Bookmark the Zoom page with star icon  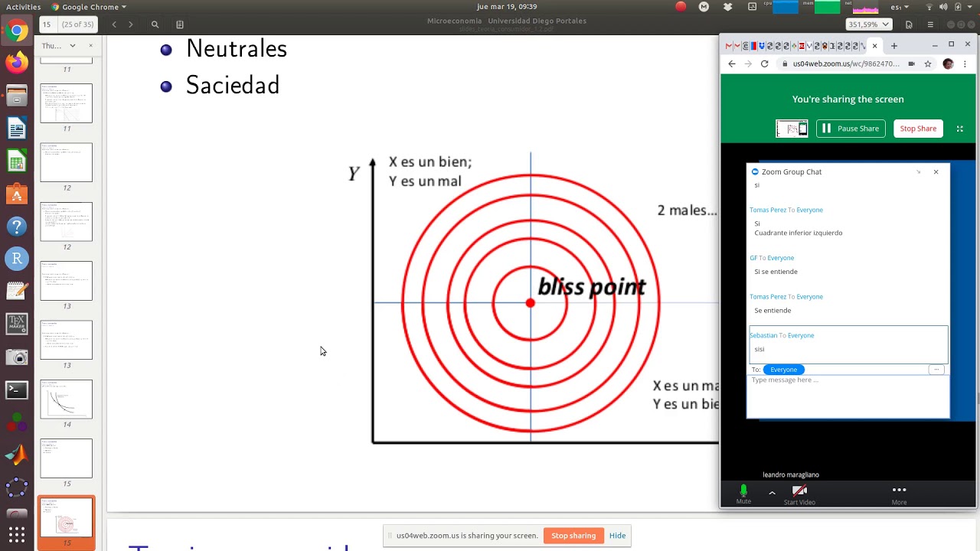point(928,64)
